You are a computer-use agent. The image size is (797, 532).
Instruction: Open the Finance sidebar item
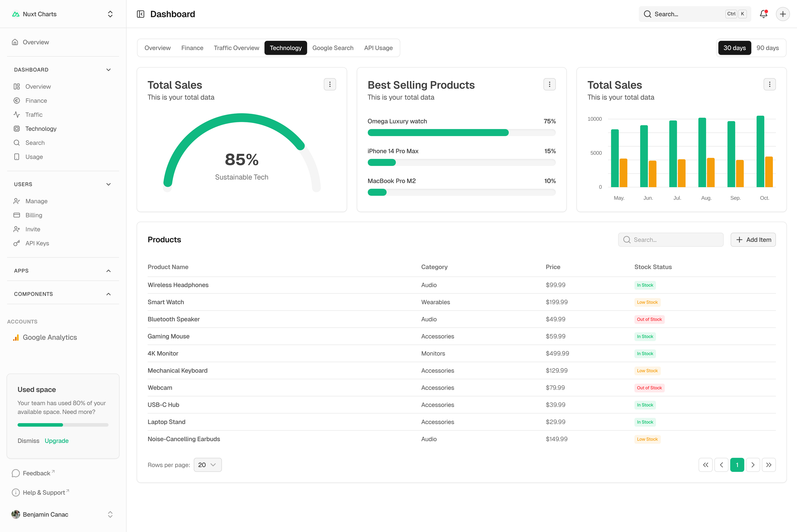36,101
